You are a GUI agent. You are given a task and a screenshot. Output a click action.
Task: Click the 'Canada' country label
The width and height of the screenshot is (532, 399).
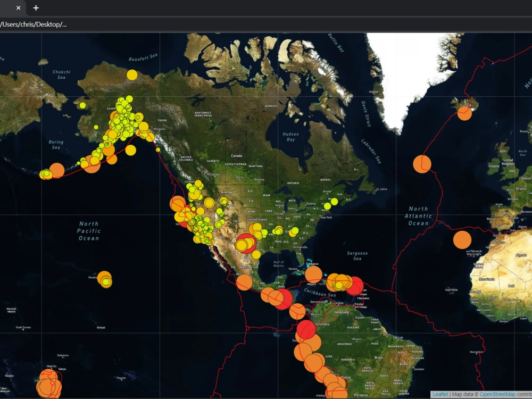coord(237,156)
